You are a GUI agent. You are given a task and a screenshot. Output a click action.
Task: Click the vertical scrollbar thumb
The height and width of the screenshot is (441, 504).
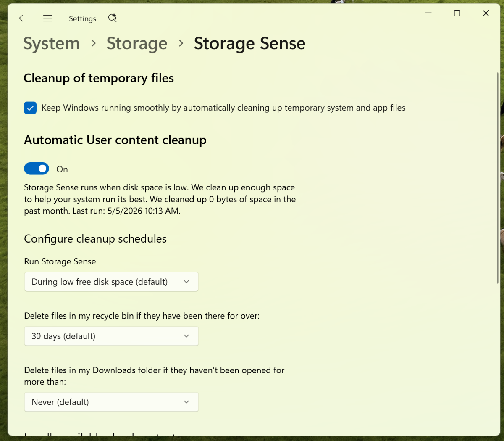point(498,178)
